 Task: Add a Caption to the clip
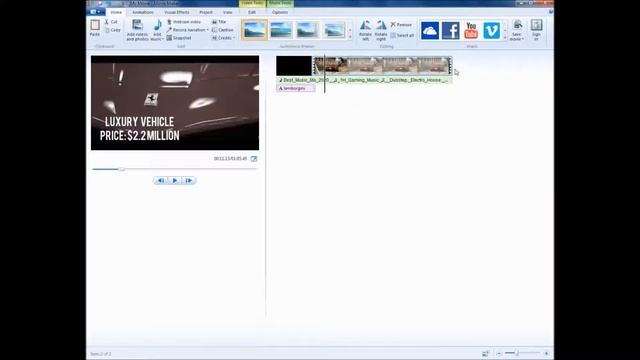pyautogui.click(x=223, y=30)
